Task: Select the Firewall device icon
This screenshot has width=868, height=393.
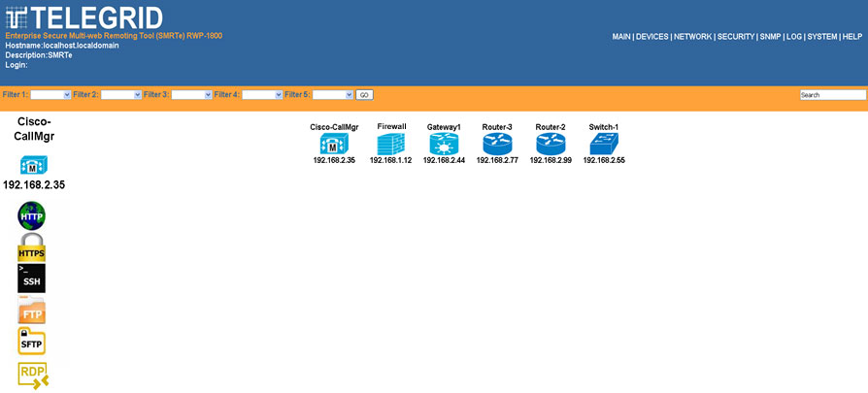Action: point(391,144)
